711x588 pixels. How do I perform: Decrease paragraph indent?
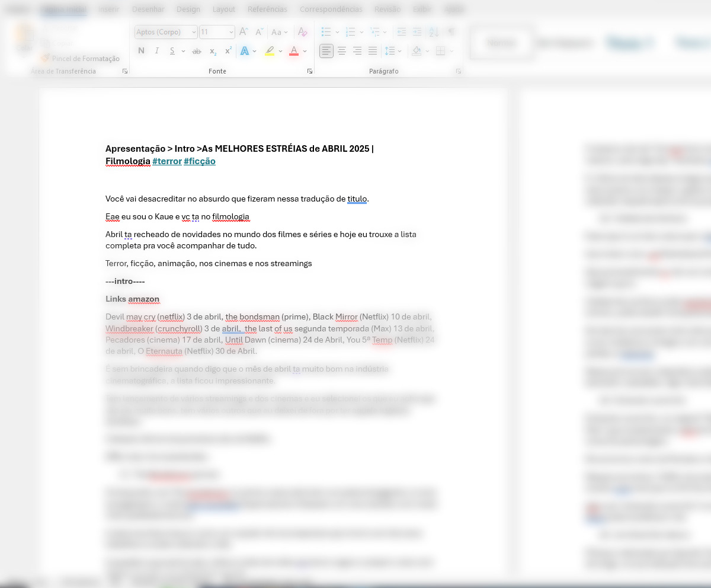[401, 32]
